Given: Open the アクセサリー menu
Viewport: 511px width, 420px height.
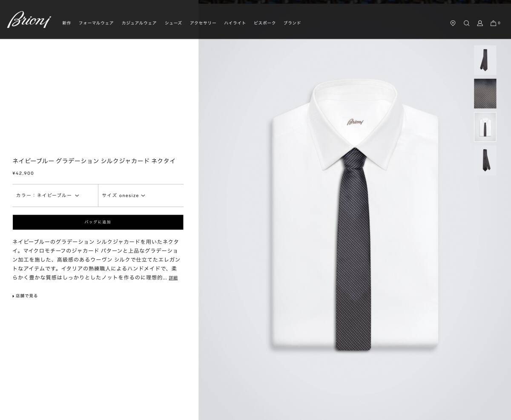Looking at the screenshot, I should pyautogui.click(x=203, y=23).
